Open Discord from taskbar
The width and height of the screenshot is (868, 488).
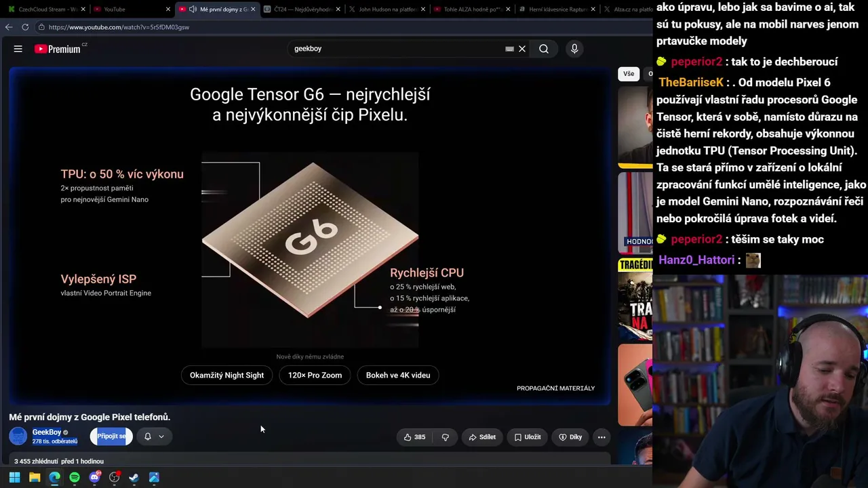coord(94,477)
